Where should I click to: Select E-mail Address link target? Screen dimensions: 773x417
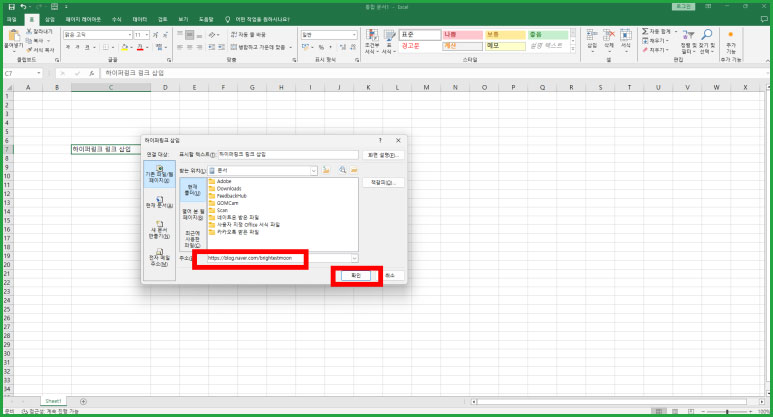click(x=159, y=258)
